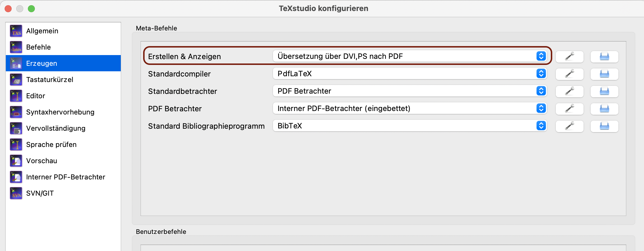Screen dimensions: 644x251
Task: Expand the PDF Betrachter combo box
Action: 409,108
